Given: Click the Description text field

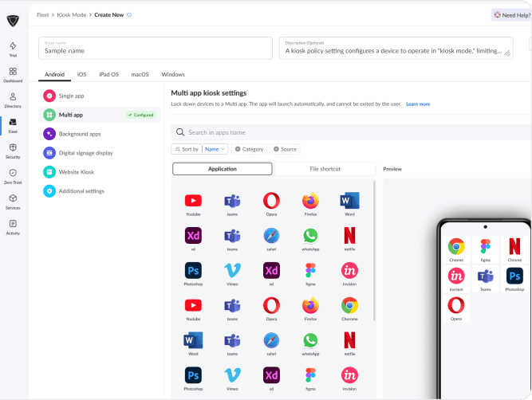Looking at the screenshot, I should point(396,48).
